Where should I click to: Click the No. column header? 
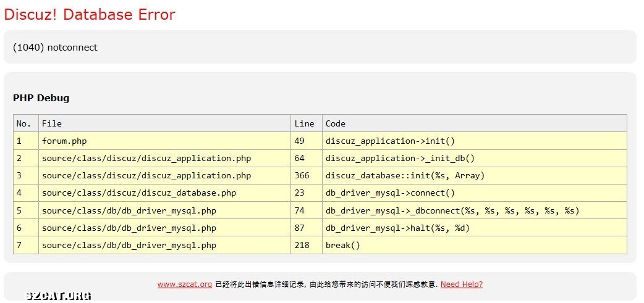pyautogui.click(x=26, y=123)
